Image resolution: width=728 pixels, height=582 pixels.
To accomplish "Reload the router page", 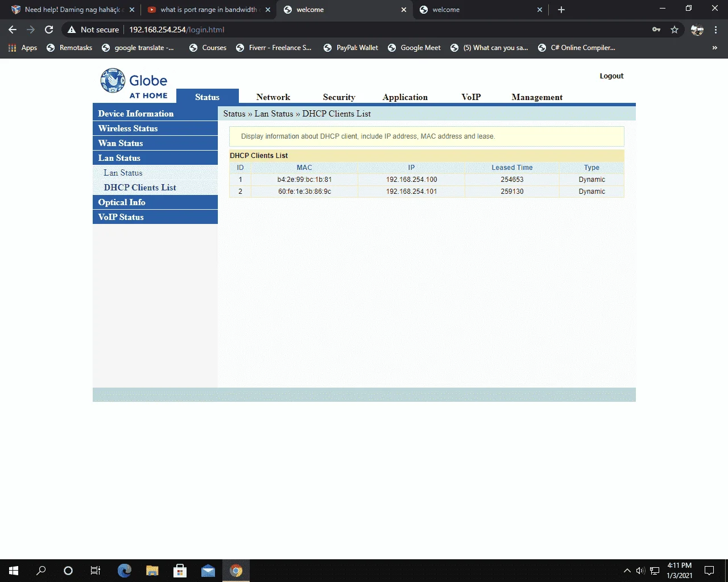I will click(x=49, y=30).
